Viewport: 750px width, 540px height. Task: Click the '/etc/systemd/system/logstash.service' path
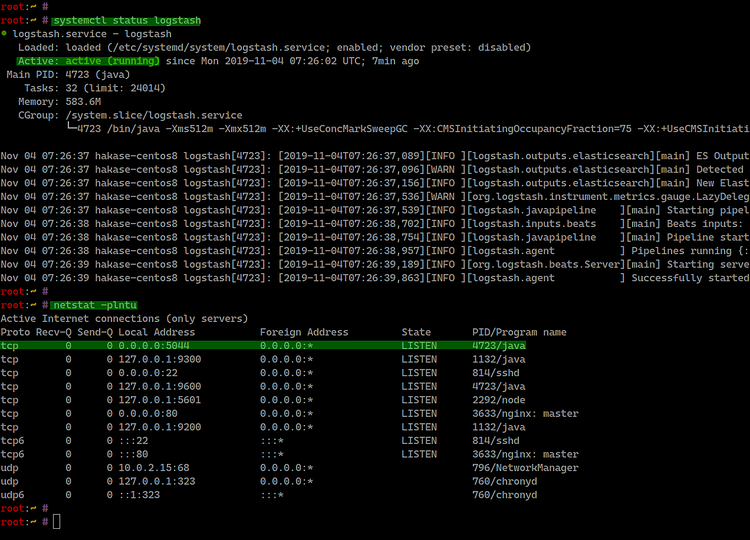pyautogui.click(x=219, y=47)
